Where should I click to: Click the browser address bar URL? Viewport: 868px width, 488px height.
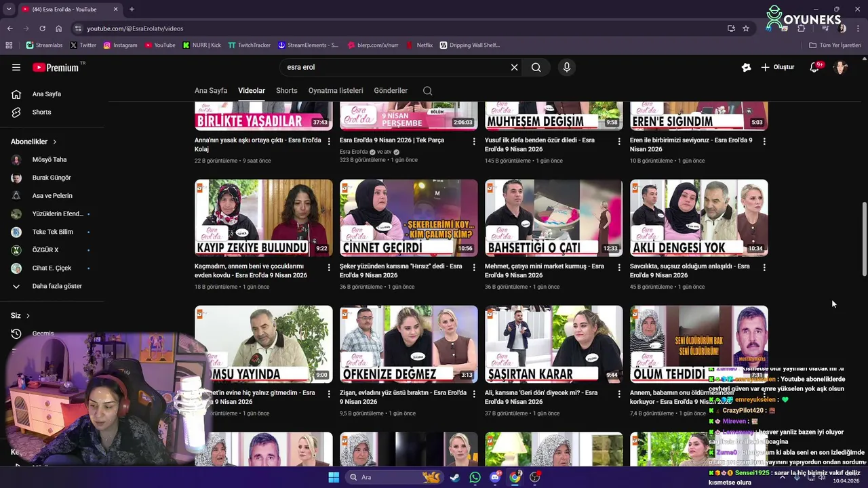(135, 28)
